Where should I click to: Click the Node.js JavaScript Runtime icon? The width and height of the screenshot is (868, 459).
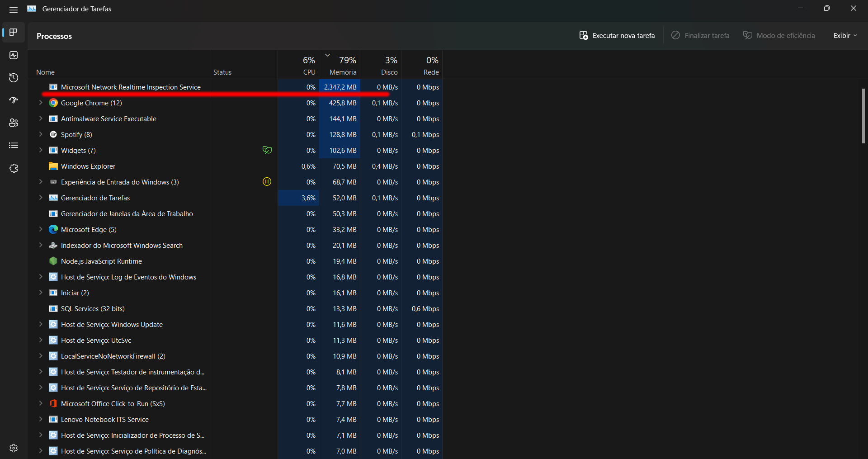53,261
